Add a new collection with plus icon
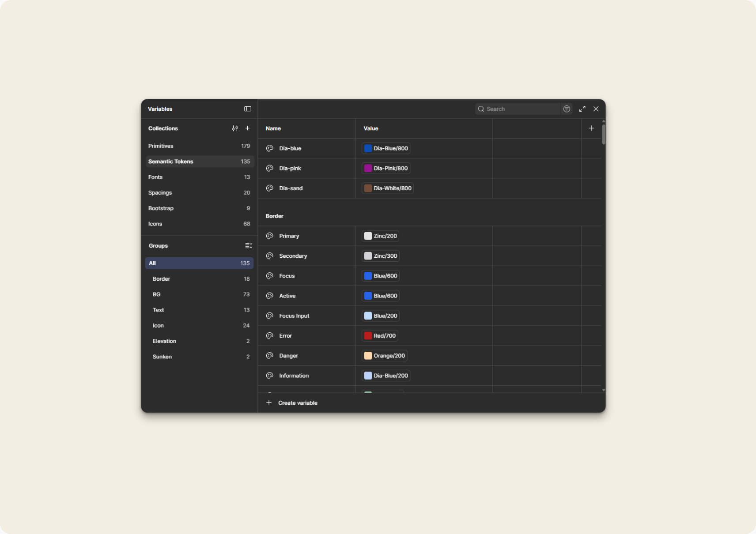This screenshot has height=534, width=756. tap(248, 128)
